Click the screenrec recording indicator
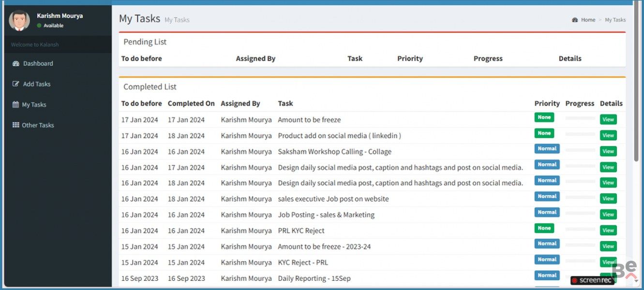Screen dimensions: 644x290 [x=592, y=280]
